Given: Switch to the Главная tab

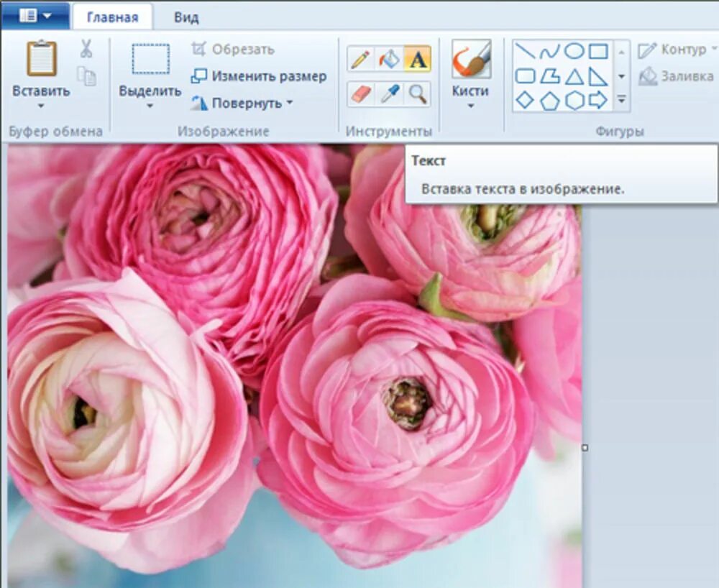Looking at the screenshot, I should [x=112, y=17].
